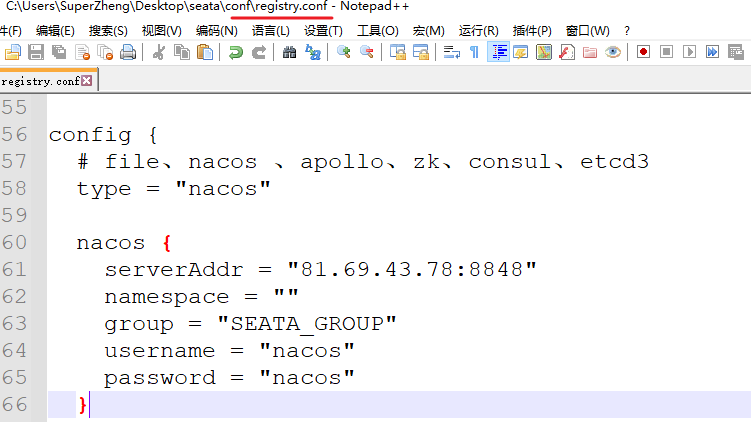Open the 插件(P) menu
751x422 pixels.
coord(531,30)
